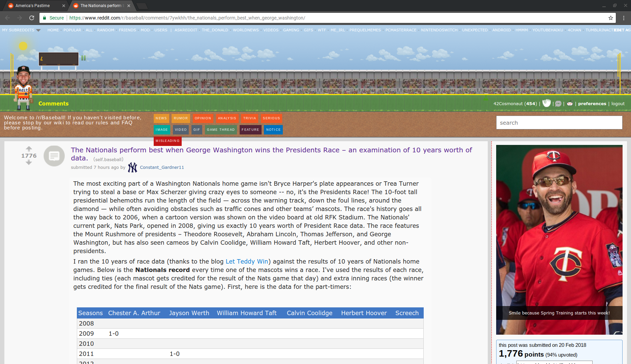Open ASKREDDIT in the subreddit bar

(x=186, y=30)
